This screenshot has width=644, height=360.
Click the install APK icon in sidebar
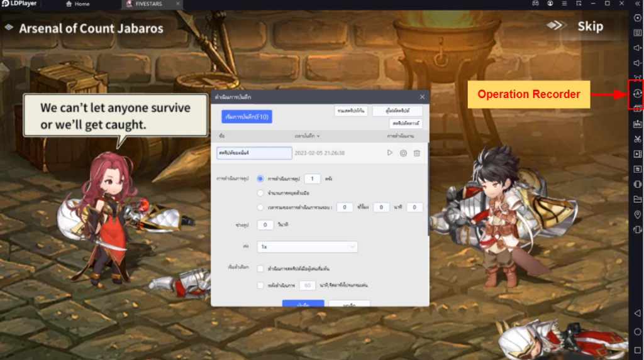[638, 124]
